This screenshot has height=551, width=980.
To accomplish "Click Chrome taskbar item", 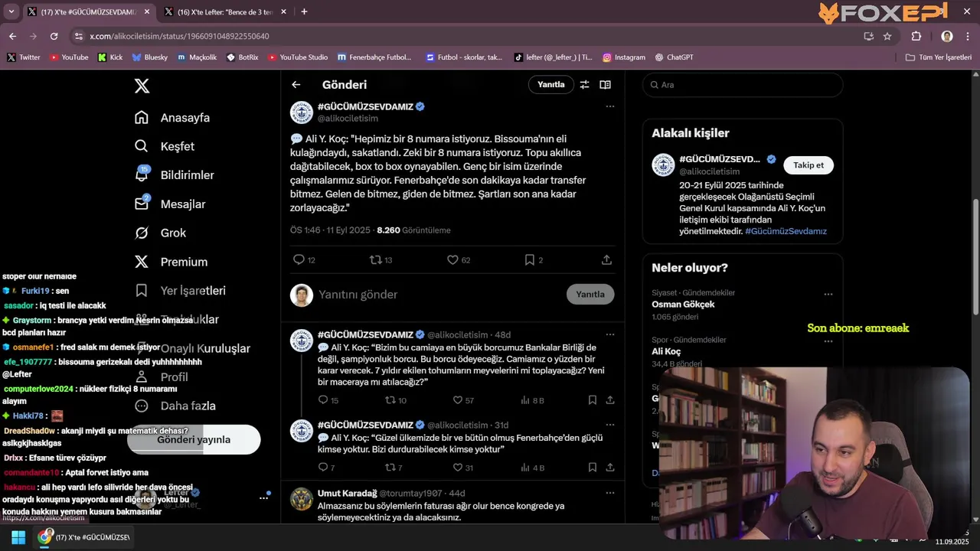I will pyautogui.click(x=85, y=537).
